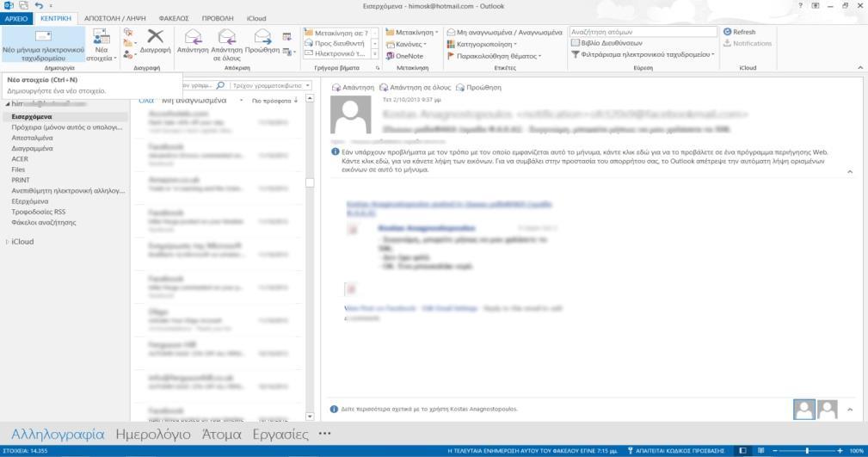
Task: Click the Απάντηση (Reply) ribbon icon
Action: (193, 37)
